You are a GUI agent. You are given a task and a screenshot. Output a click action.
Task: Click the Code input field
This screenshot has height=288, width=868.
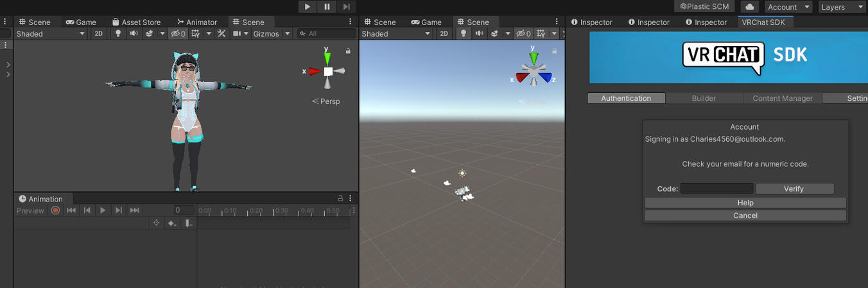coord(716,189)
